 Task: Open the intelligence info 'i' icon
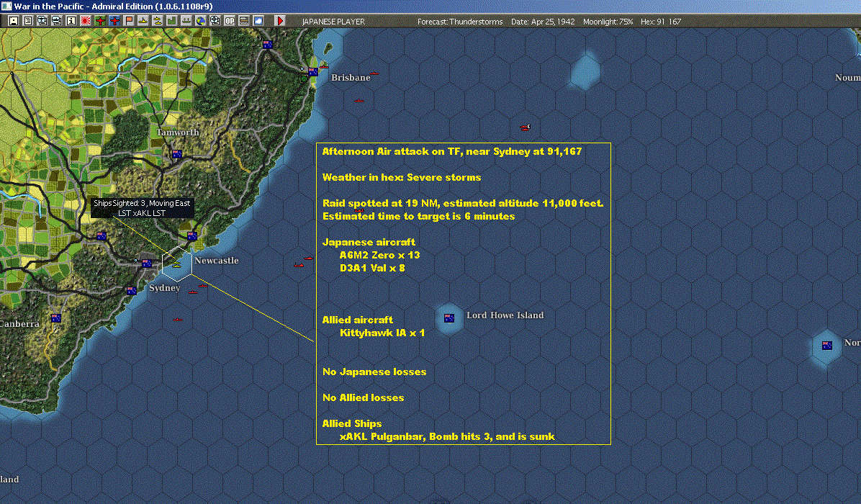point(71,21)
